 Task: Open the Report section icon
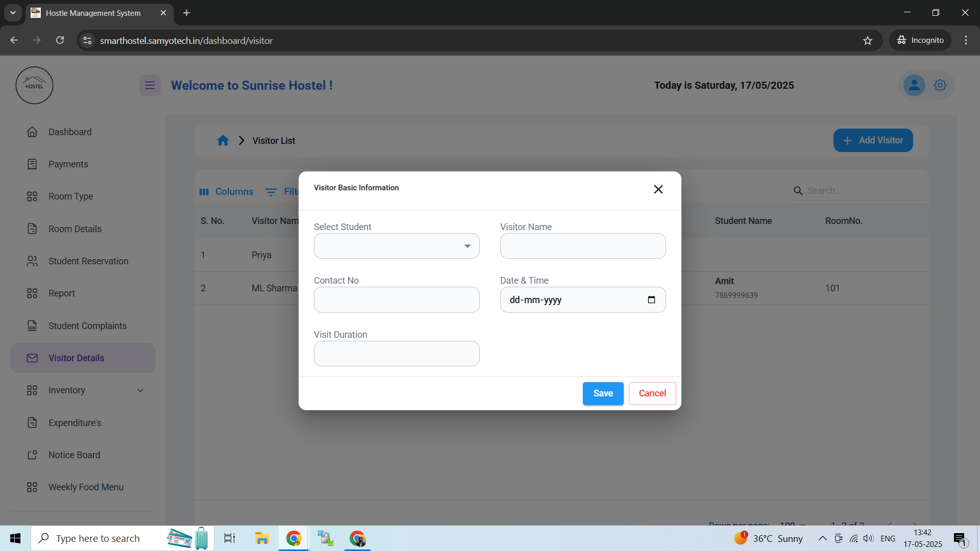click(32, 293)
